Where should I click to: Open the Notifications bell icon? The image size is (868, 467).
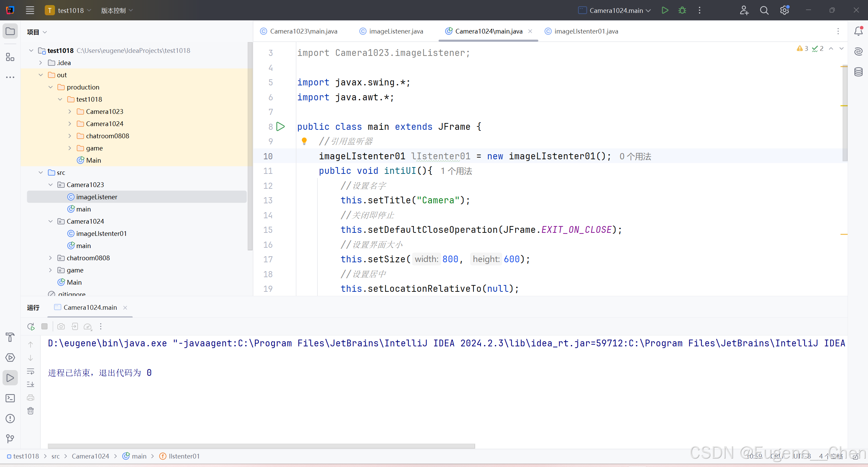click(x=858, y=31)
